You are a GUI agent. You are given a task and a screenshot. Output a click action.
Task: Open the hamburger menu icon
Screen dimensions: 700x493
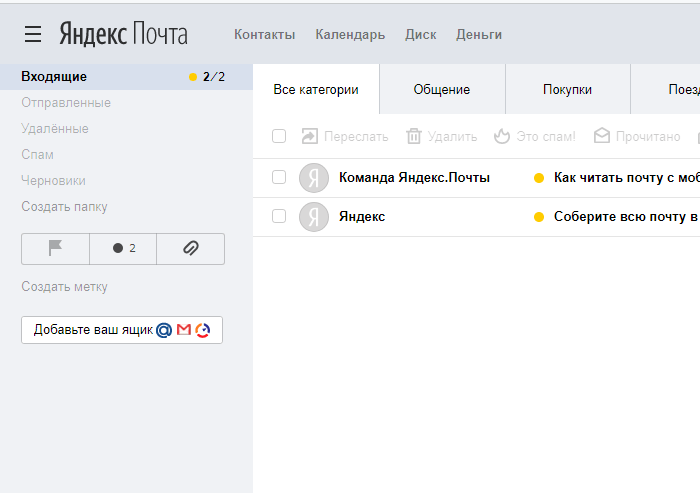pos(33,34)
